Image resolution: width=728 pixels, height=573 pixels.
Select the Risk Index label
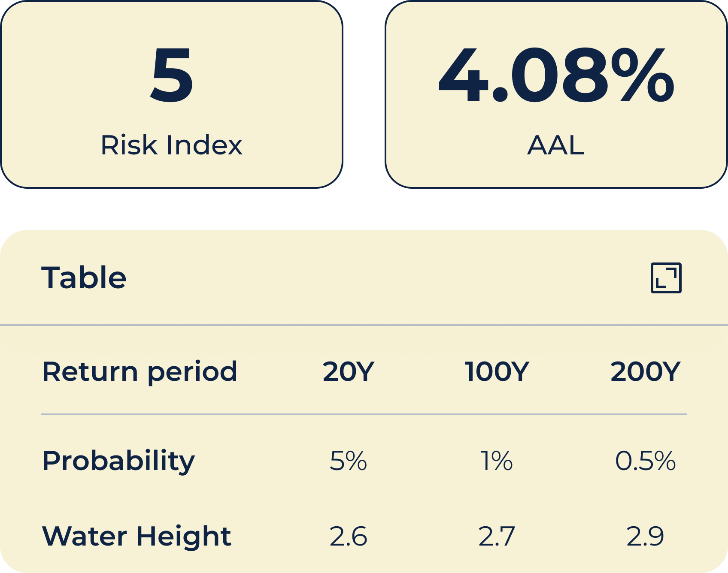[x=172, y=145]
